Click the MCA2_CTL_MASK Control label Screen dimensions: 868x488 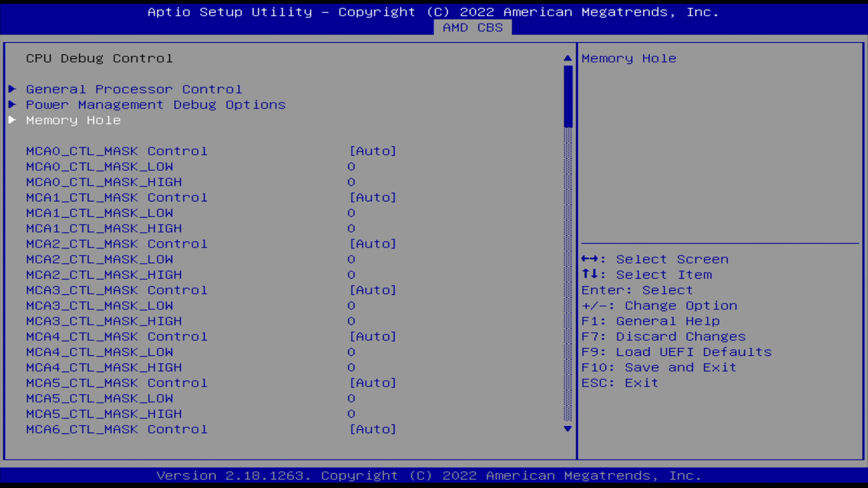click(117, 244)
